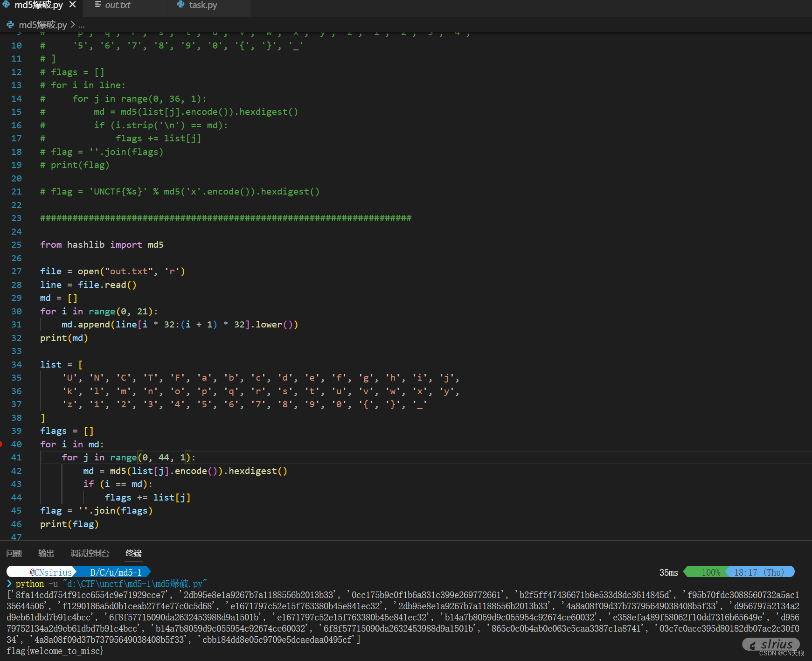The image size is (812, 661).
Task: Click the Python icon on task.py tab
Action: tap(181, 5)
